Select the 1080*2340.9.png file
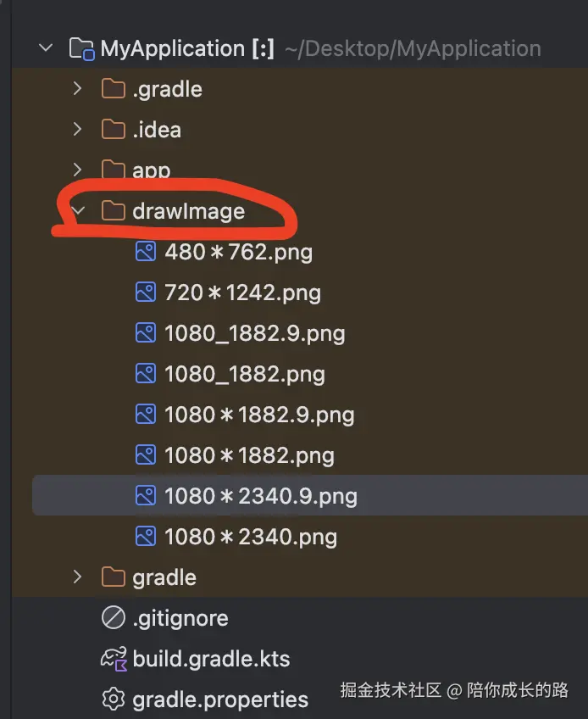This screenshot has height=719, width=588. pyautogui.click(x=260, y=496)
